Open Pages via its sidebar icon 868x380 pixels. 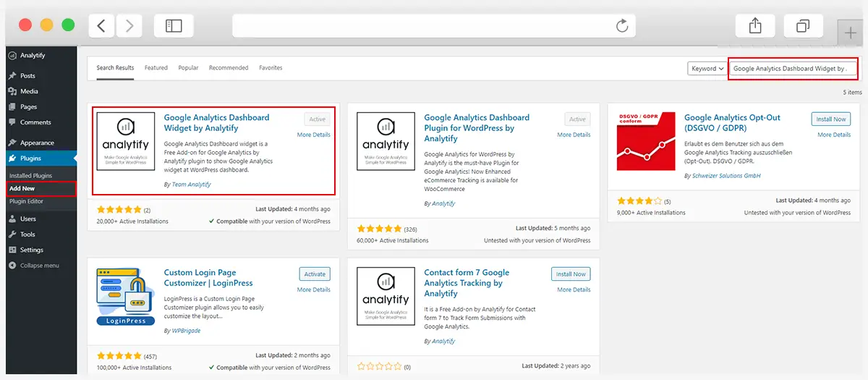pos(12,106)
